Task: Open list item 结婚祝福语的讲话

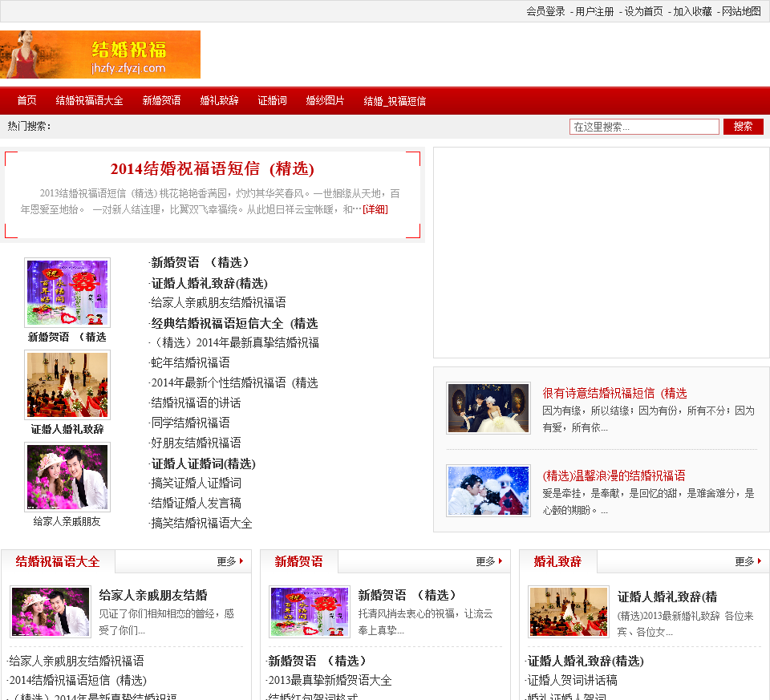Action: (196, 403)
